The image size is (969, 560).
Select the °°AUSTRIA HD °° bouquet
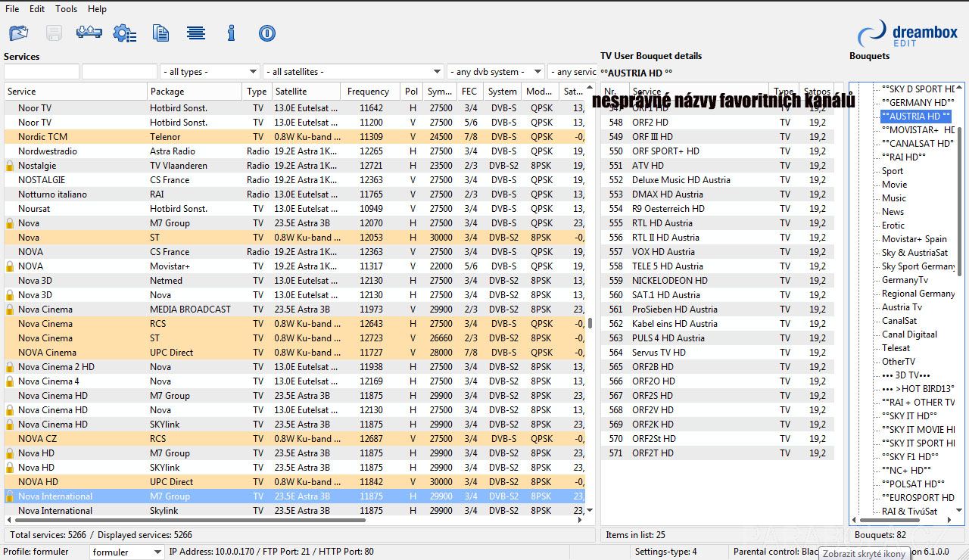click(x=915, y=117)
